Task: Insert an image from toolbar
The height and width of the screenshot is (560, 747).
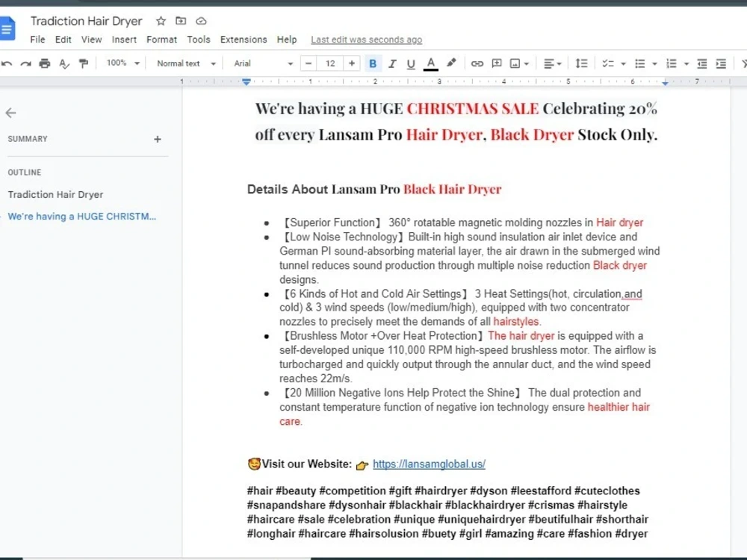Action: [515, 63]
